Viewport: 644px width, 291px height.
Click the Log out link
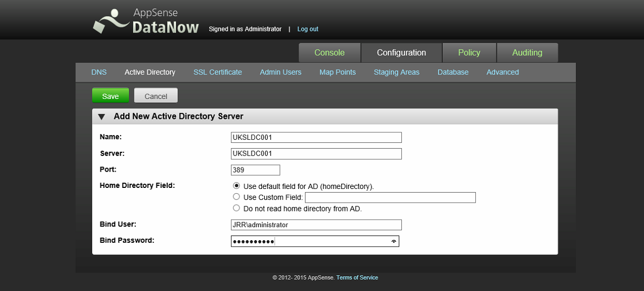point(308,29)
